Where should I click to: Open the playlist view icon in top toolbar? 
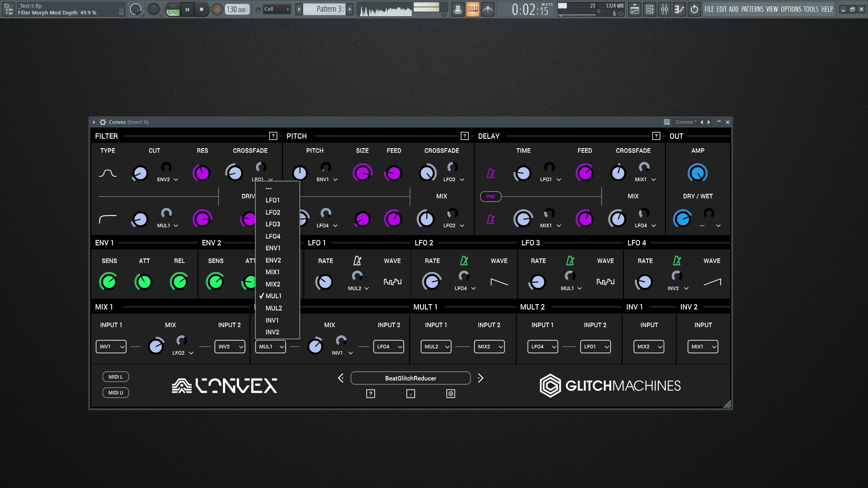(635, 9)
